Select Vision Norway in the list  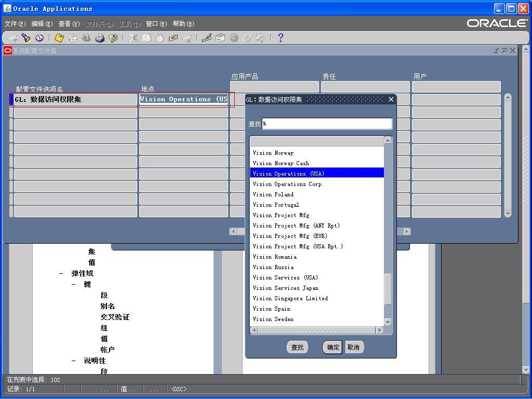pyautogui.click(x=317, y=153)
